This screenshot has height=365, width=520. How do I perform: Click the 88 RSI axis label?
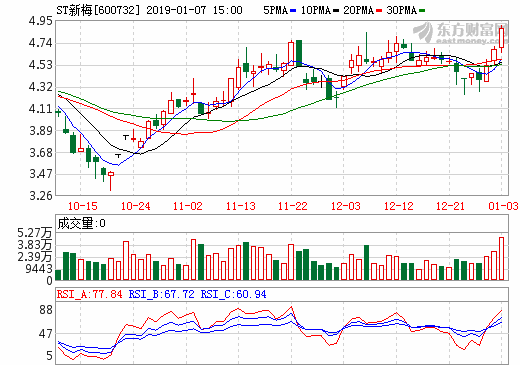tap(46, 310)
